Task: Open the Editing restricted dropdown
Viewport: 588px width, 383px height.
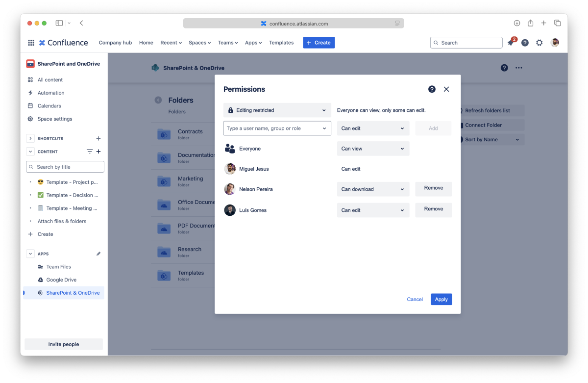Action: pos(277,110)
